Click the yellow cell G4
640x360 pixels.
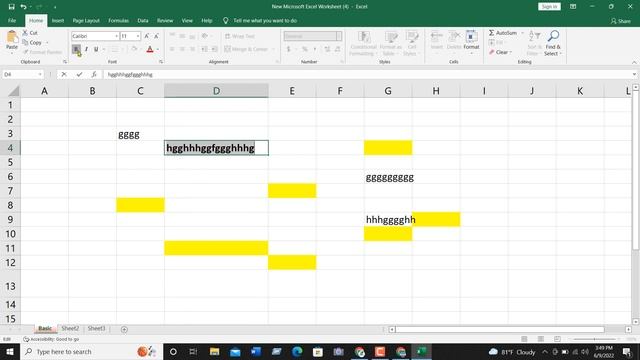(388, 148)
